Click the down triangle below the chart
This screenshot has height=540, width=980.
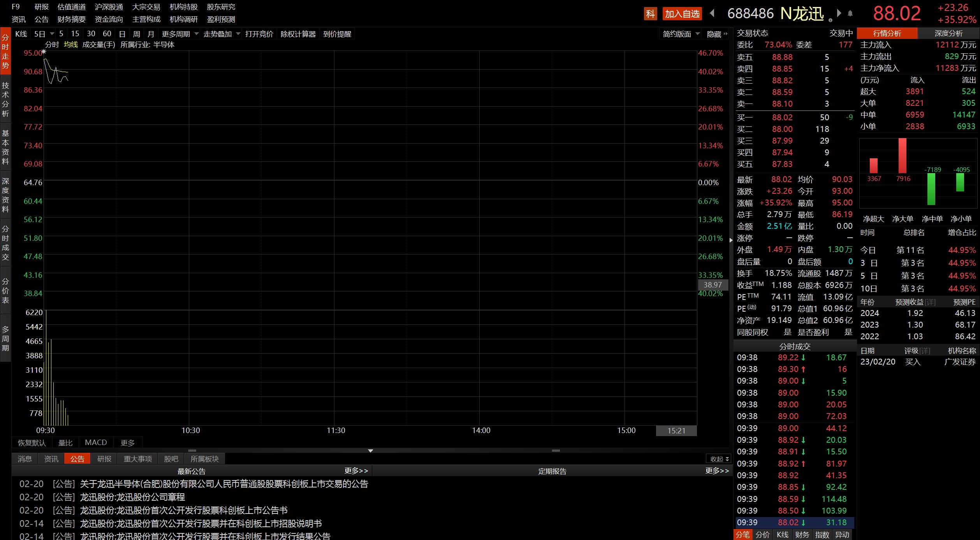tap(370, 451)
